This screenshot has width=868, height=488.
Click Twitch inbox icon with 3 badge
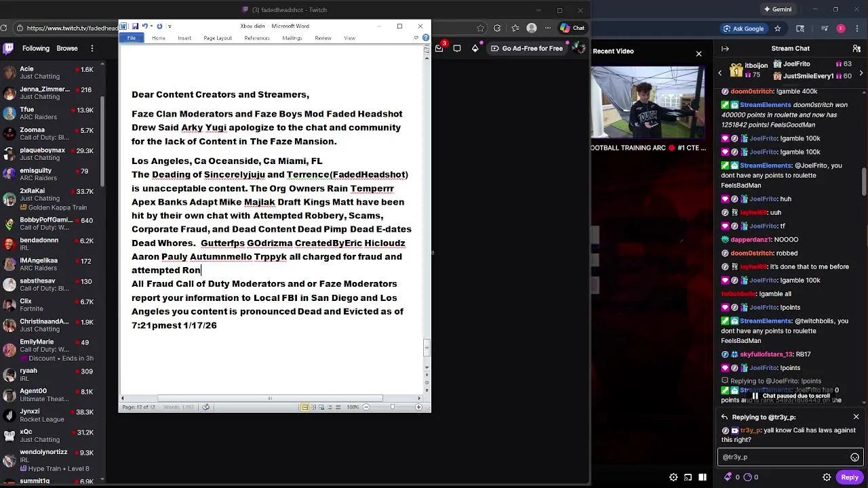[439, 48]
